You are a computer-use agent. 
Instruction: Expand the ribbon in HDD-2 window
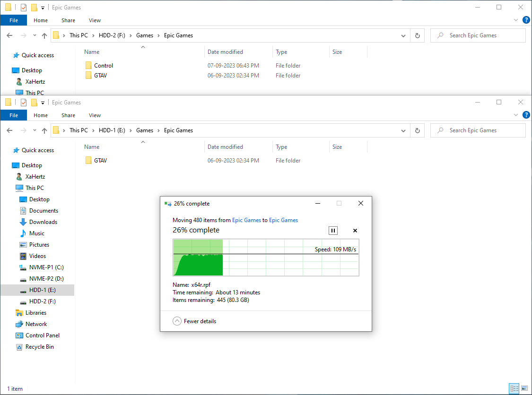click(x=516, y=20)
